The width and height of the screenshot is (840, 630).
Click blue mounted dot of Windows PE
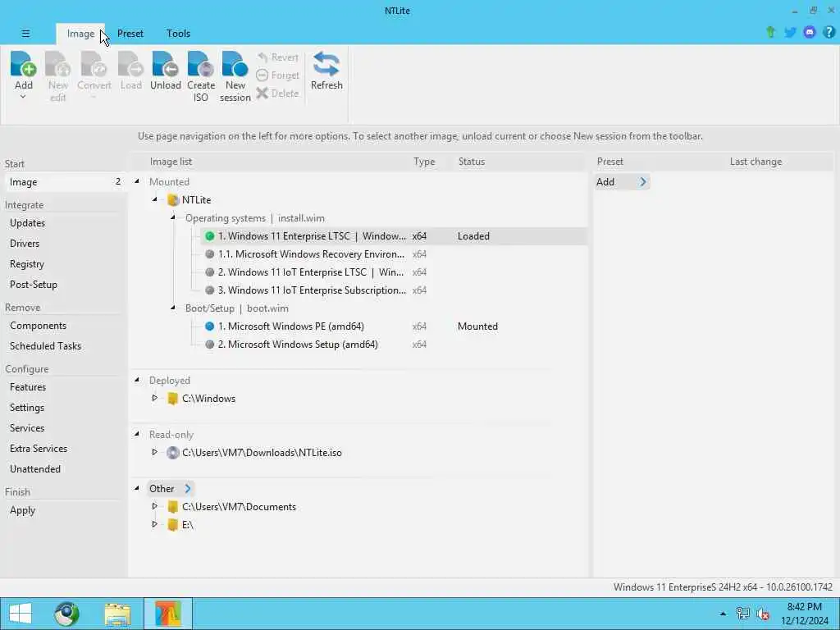pyautogui.click(x=209, y=326)
